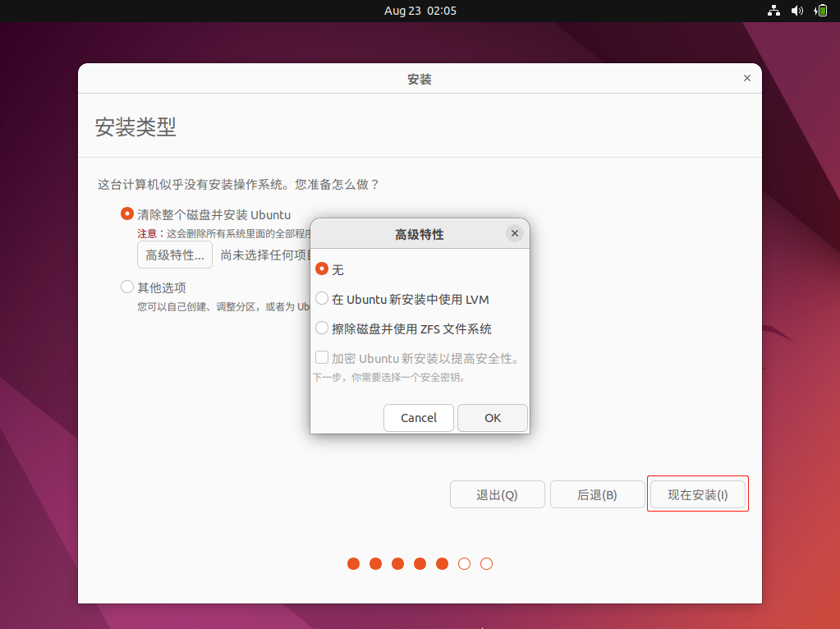The height and width of the screenshot is (629, 840).
Task: Choose 擦除磁盘并使用 ZFS 文件系统 radio
Action: pos(321,328)
